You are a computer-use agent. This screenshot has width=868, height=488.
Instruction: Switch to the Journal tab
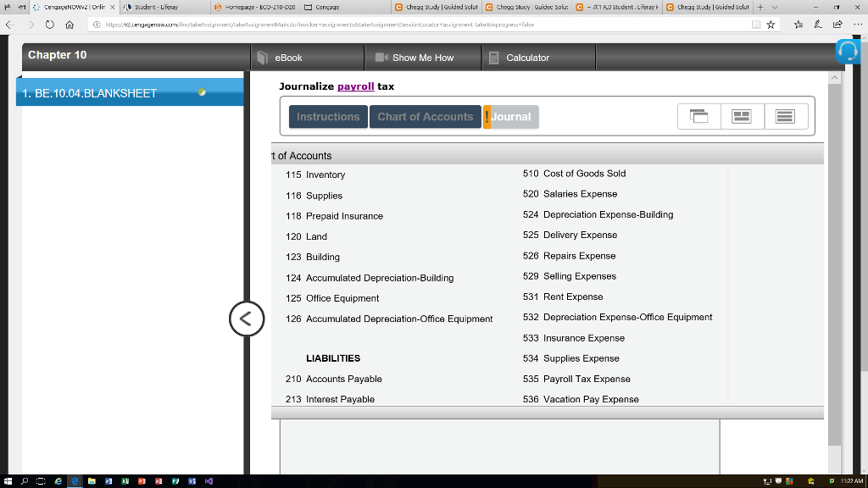512,116
